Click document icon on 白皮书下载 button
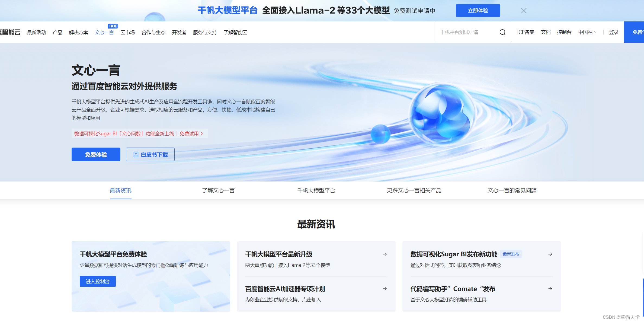Viewport: 644px width, 322px height. pyautogui.click(x=136, y=155)
